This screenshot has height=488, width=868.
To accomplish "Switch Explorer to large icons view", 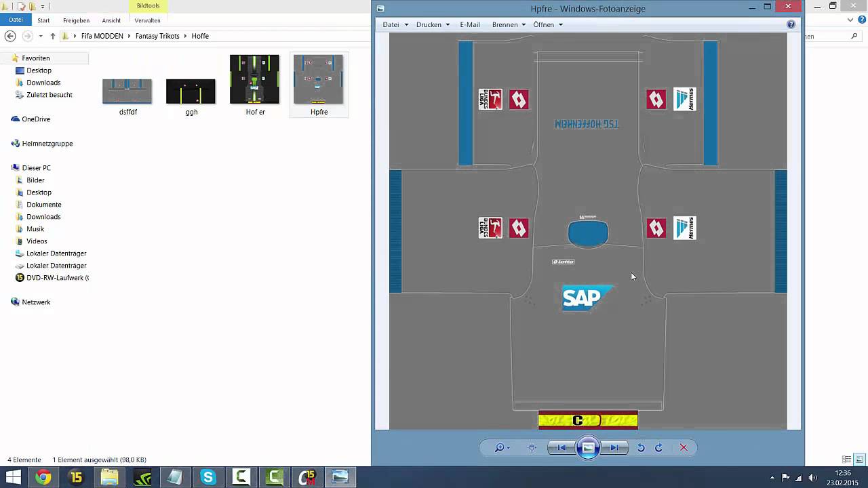I will pyautogui.click(x=859, y=460).
